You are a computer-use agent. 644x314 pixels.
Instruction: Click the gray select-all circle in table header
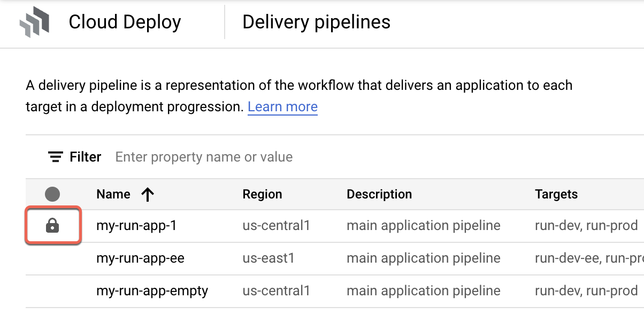(52, 194)
